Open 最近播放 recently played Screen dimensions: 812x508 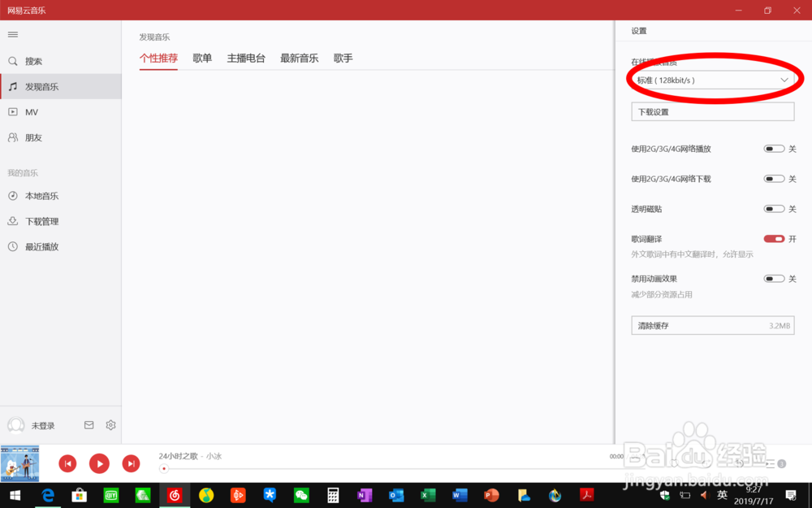pos(61,247)
